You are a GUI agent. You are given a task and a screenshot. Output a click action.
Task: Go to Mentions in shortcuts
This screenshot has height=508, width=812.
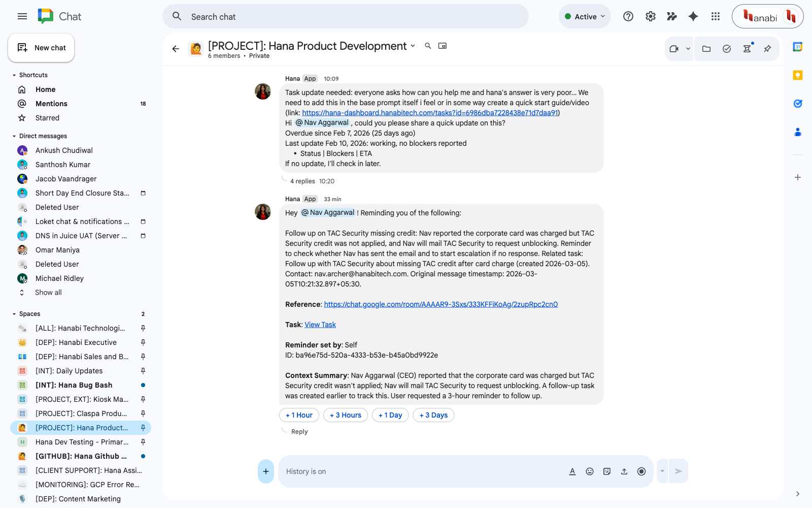pos(51,104)
